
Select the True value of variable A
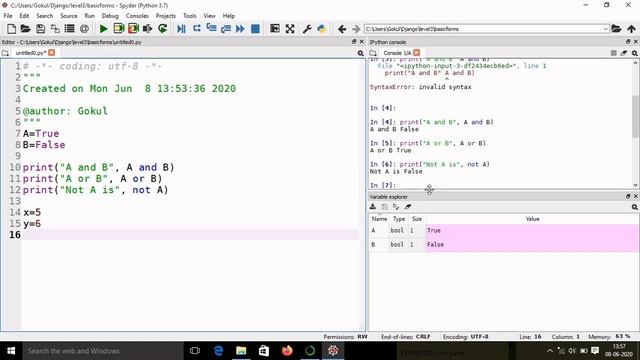[532, 231]
